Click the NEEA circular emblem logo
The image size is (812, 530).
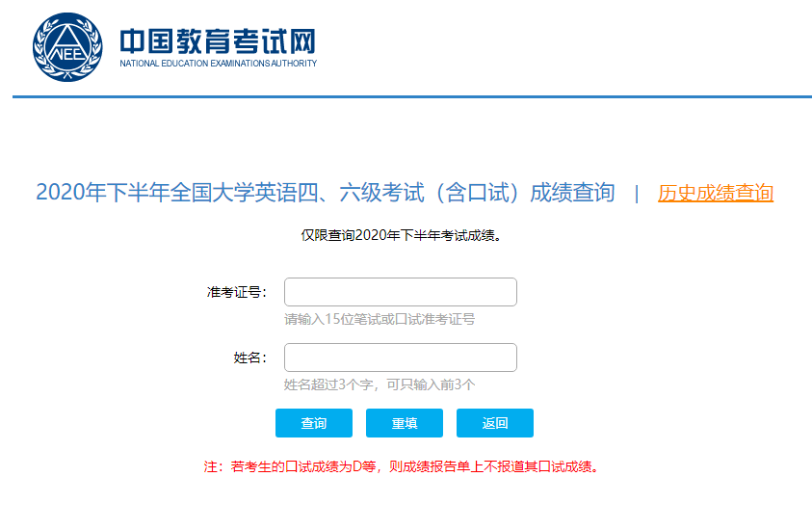click(65, 47)
